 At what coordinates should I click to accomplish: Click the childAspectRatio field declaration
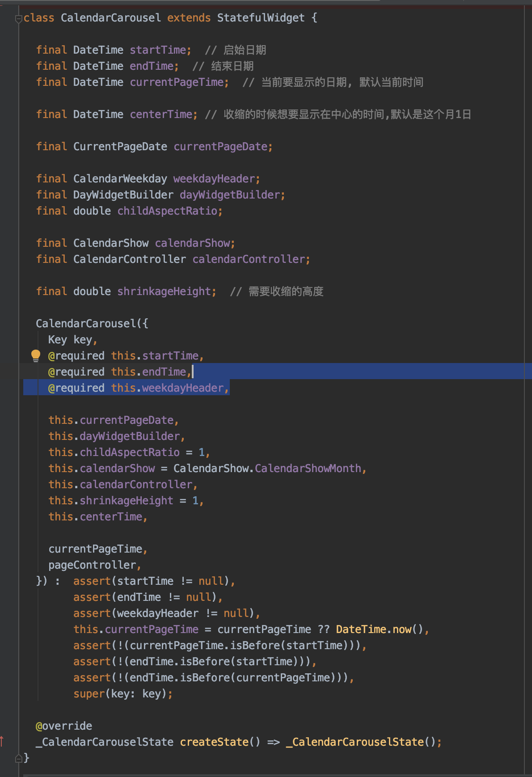pyautogui.click(x=129, y=211)
